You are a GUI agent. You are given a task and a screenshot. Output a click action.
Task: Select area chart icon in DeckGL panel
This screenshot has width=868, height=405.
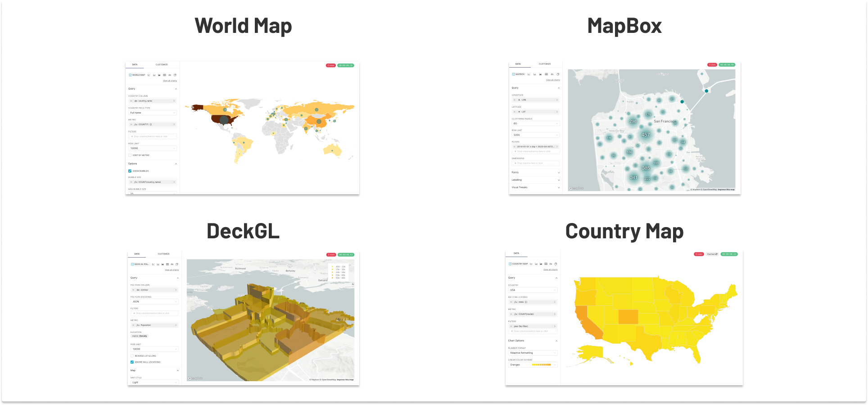[163, 264]
